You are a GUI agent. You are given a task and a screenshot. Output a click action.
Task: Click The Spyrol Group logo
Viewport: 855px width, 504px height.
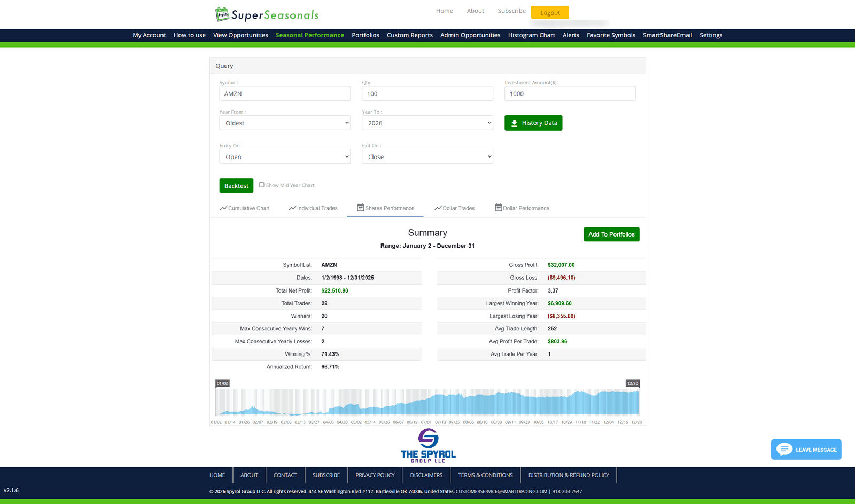(x=428, y=446)
